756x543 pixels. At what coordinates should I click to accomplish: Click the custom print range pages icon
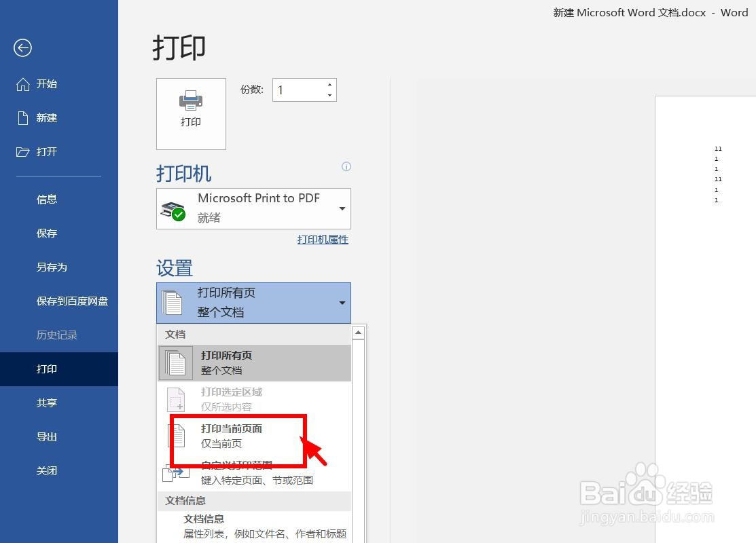click(175, 472)
